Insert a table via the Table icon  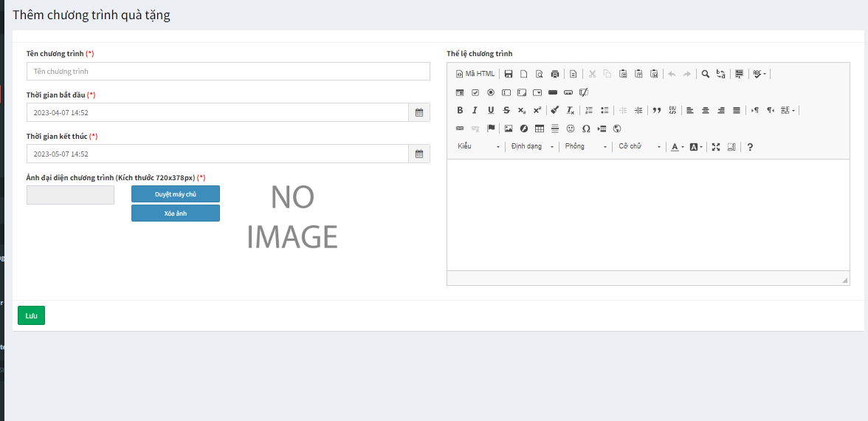(x=540, y=129)
